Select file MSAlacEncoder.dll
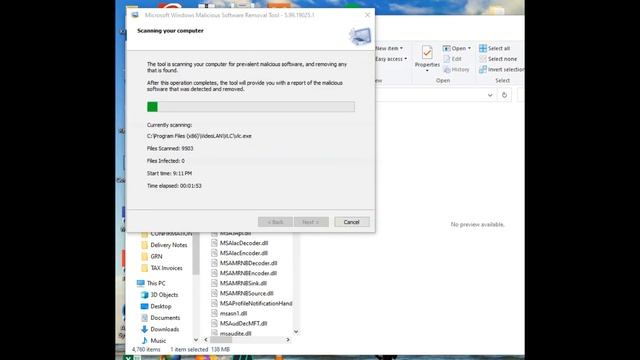The image size is (640, 360). (239, 253)
